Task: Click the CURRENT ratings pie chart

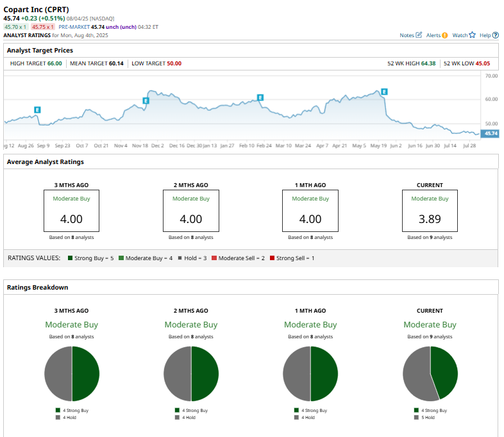Action: coord(430,374)
